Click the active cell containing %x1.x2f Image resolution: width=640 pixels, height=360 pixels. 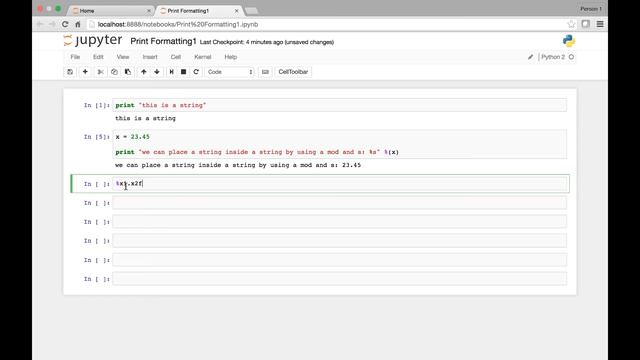click(340, 184)
